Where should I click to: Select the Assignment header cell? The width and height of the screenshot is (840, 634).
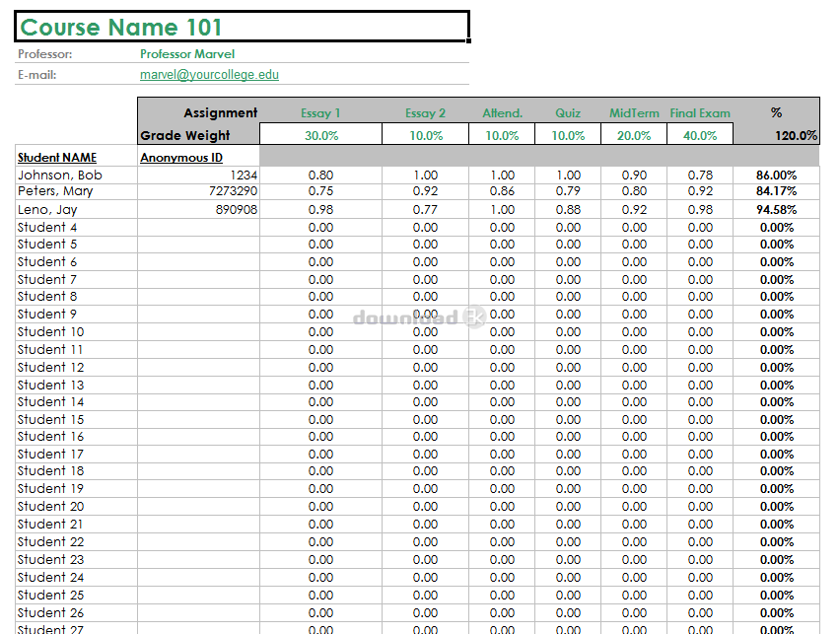click(x=199, y=112)
